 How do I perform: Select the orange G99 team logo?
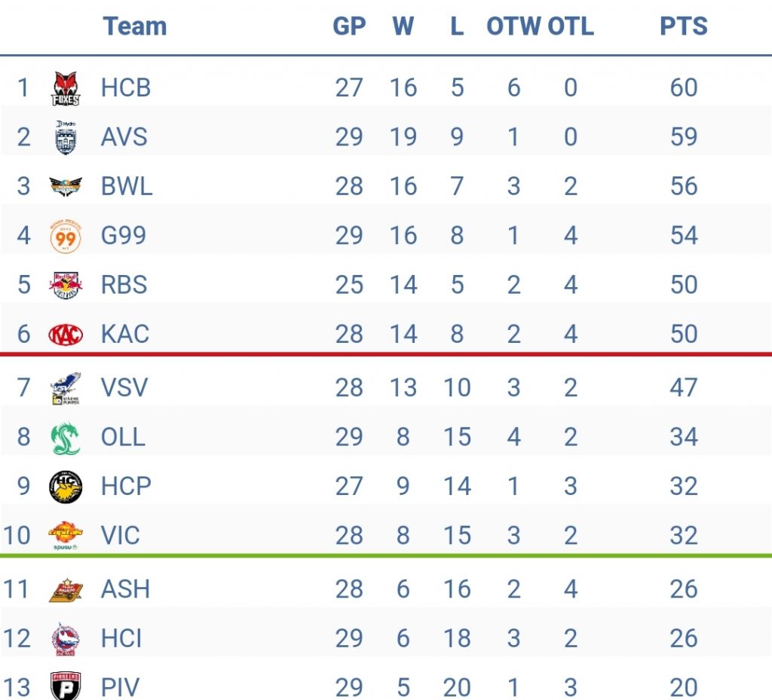pyautogui.click(x=66, y=236)
